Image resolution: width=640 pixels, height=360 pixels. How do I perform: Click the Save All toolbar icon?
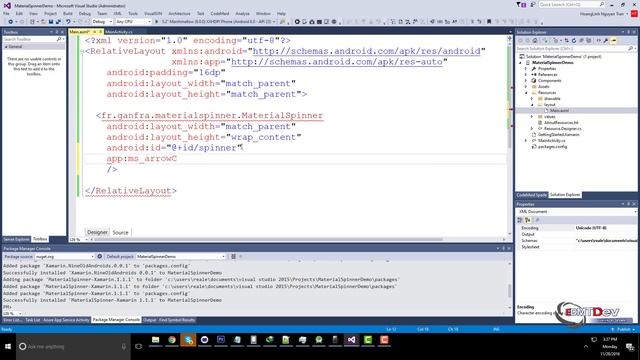coord(58,22)
